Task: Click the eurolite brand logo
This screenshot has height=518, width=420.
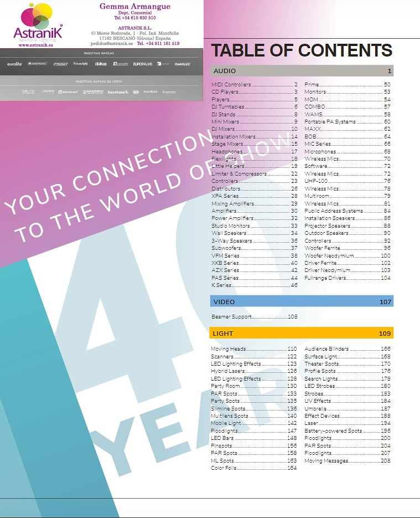Action: point(14,64)
